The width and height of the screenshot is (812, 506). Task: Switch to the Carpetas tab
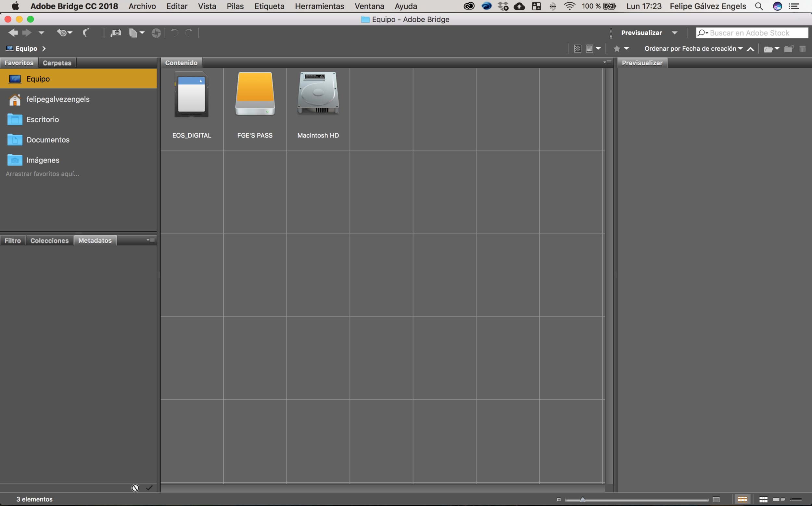click(x=57, y=63)
